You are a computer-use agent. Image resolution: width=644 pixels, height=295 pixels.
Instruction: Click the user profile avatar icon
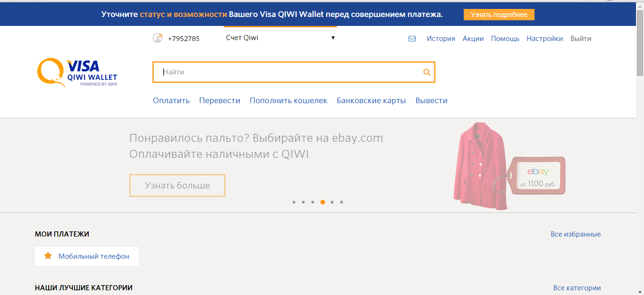pyautogui.click(x=158, y=38)
